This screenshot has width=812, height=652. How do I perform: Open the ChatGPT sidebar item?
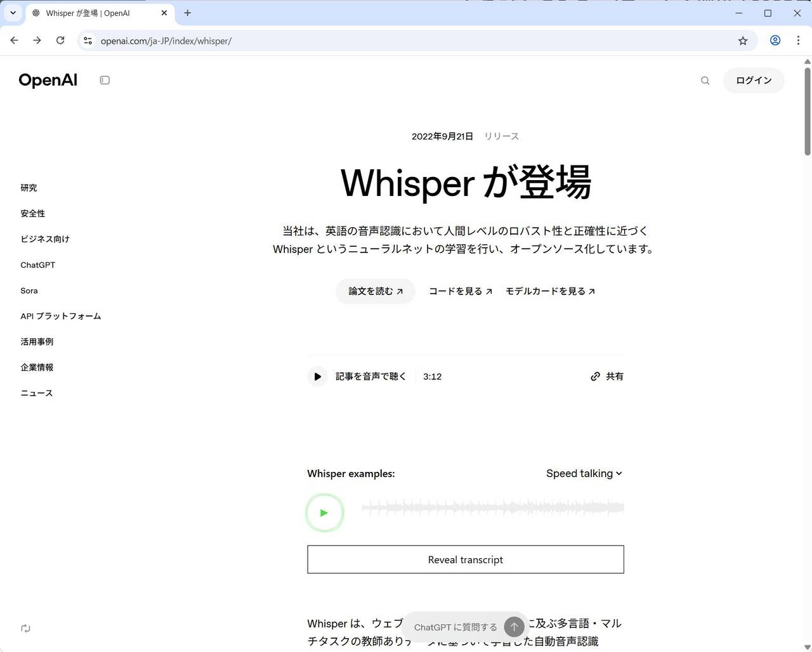pos(38,265)
